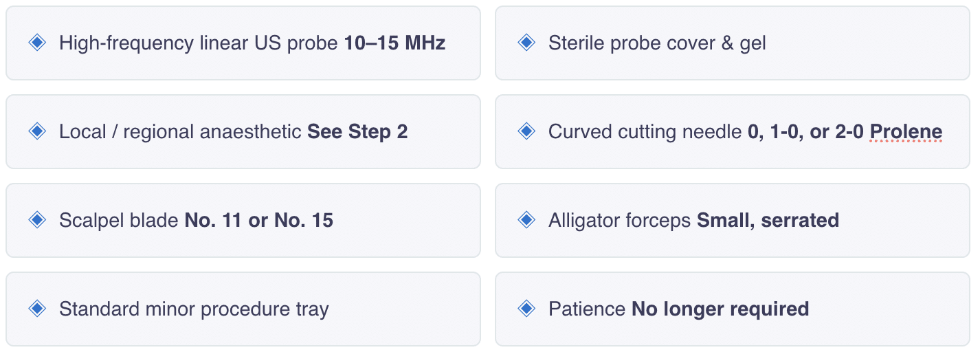Click the 'No longer required' text

click(720, 309)
